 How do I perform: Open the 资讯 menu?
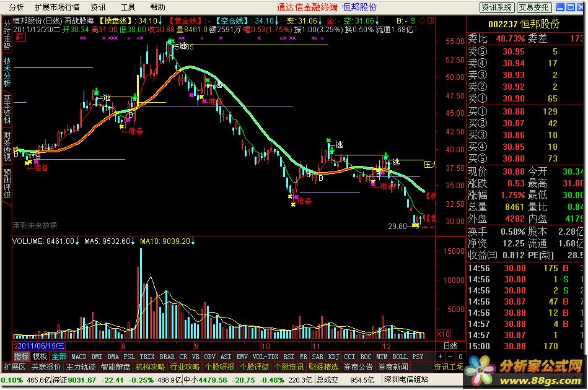99,7
